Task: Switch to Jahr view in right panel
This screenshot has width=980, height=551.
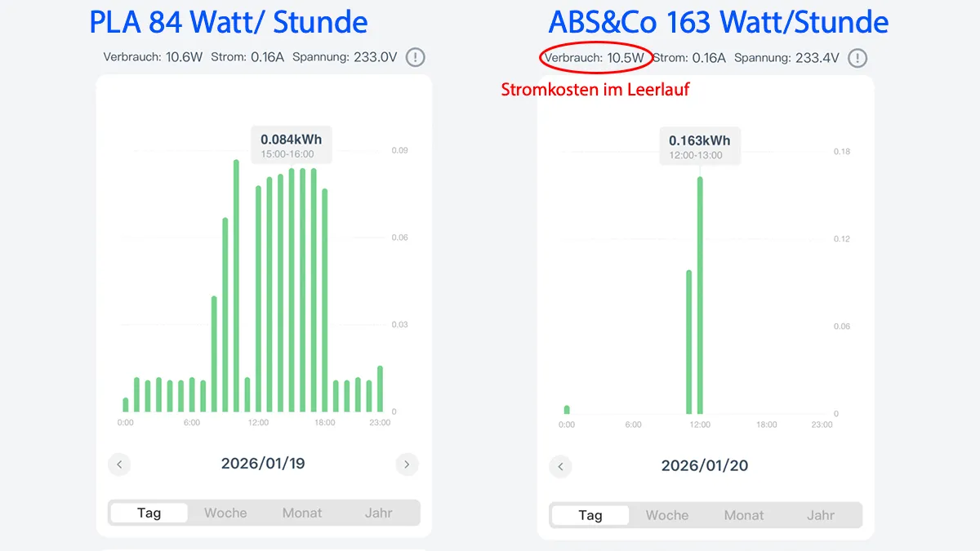Action: [x=821, y=515]
